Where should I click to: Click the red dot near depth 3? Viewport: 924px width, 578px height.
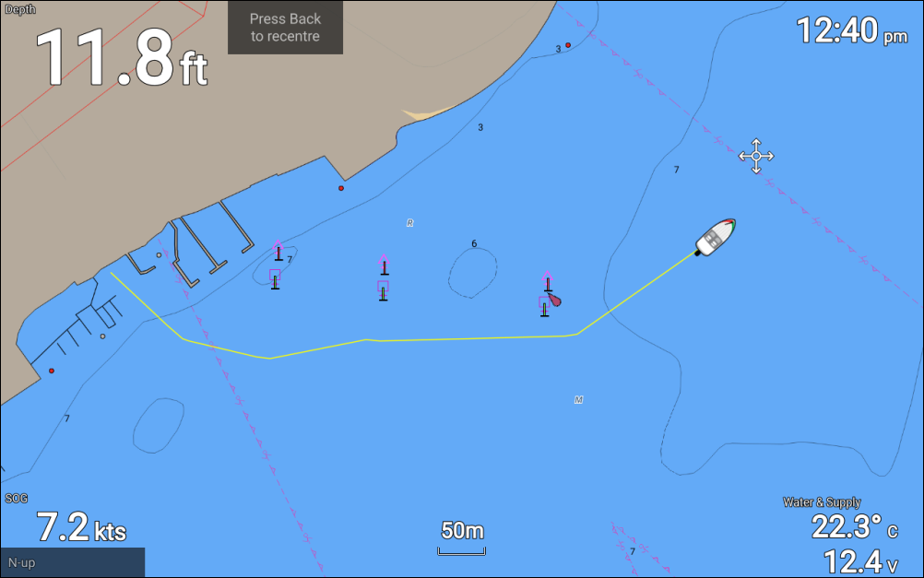coord(568,45)
